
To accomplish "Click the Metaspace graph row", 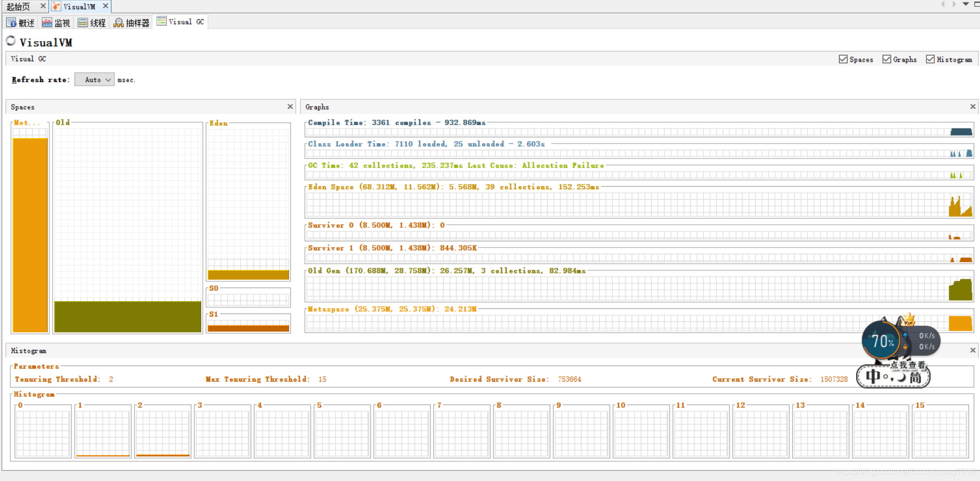I will [x=639, y=323].
